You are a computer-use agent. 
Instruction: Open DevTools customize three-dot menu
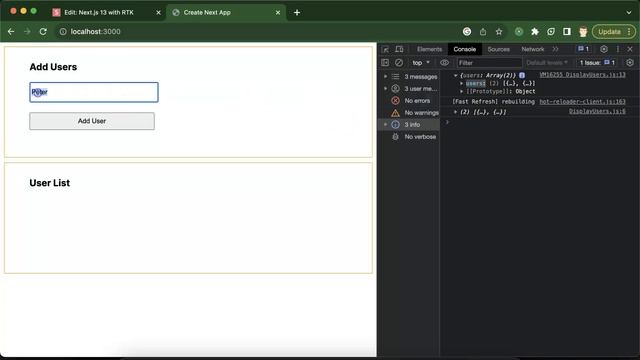[618, 49]
